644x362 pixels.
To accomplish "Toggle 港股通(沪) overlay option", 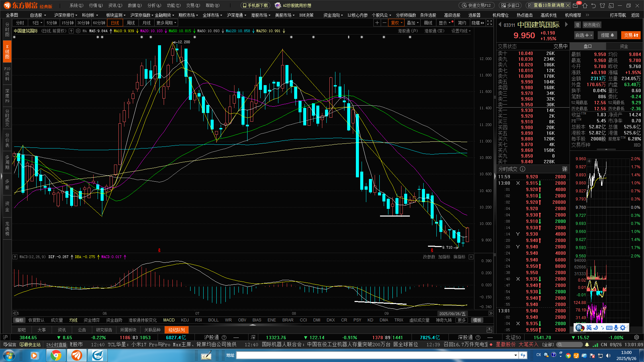I will pos(408,31).
